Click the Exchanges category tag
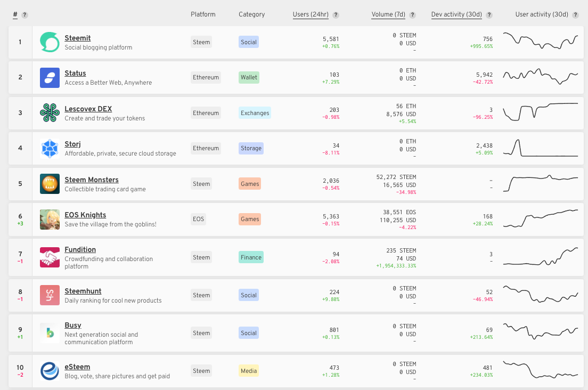The image size is (588, 390). tap(255, 113)
